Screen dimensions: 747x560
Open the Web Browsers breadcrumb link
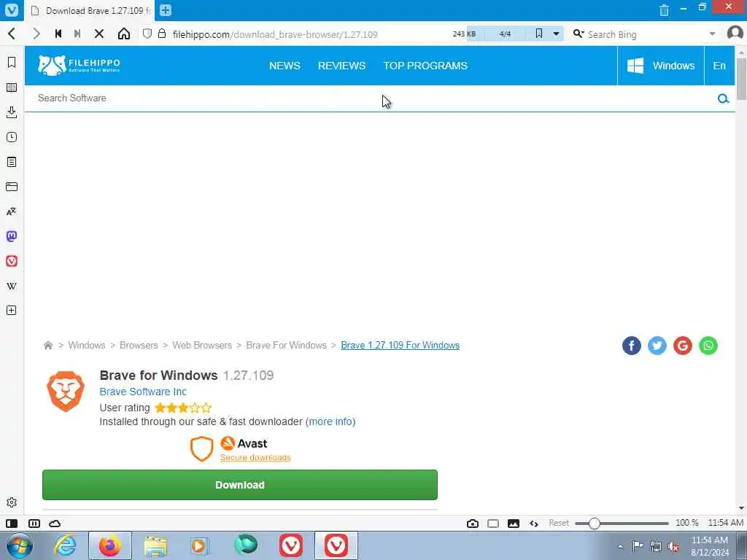(202, 345)
